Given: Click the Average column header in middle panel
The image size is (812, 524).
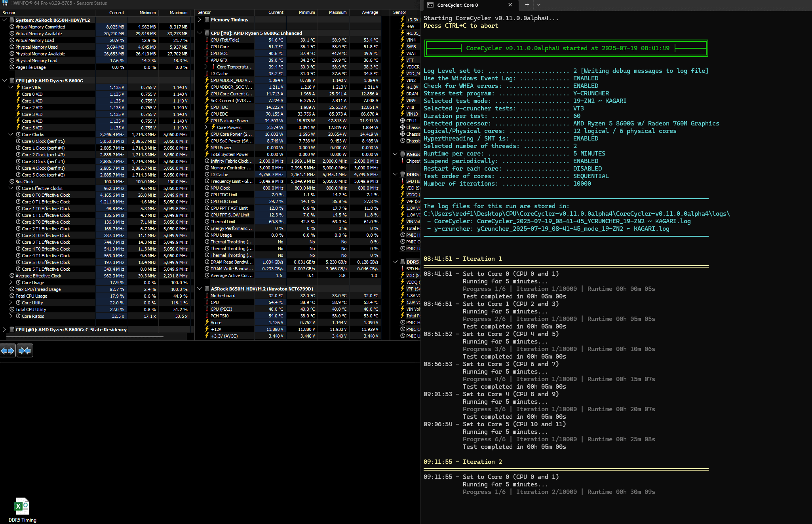Looking at the screenshot, I should tap(365, 12).
